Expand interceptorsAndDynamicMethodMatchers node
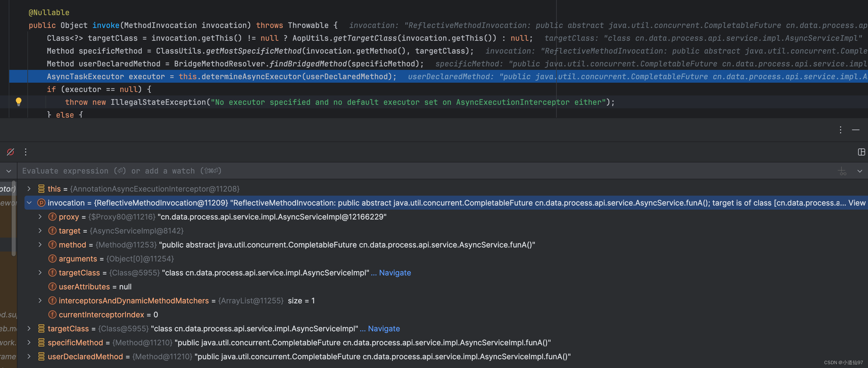 coord(40,301)
